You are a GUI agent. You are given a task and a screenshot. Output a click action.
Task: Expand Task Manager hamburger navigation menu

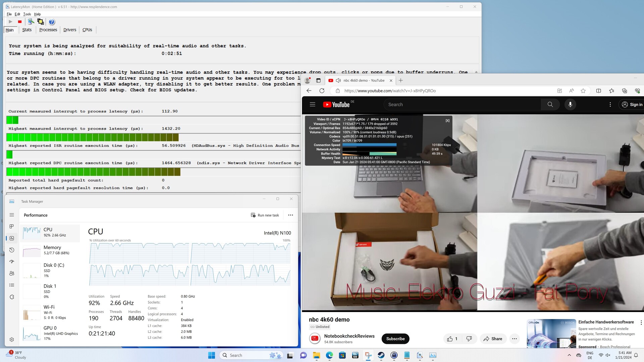click(x=12, y=215)
